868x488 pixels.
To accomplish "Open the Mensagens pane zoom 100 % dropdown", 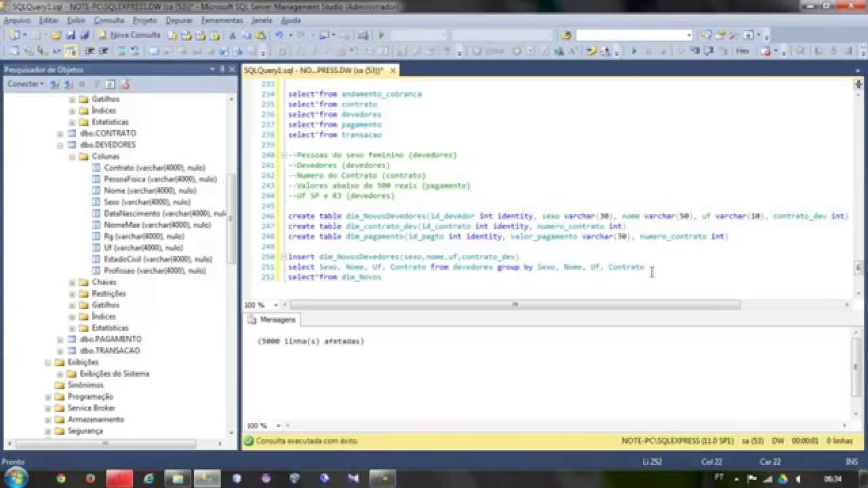I will (279, 426).
